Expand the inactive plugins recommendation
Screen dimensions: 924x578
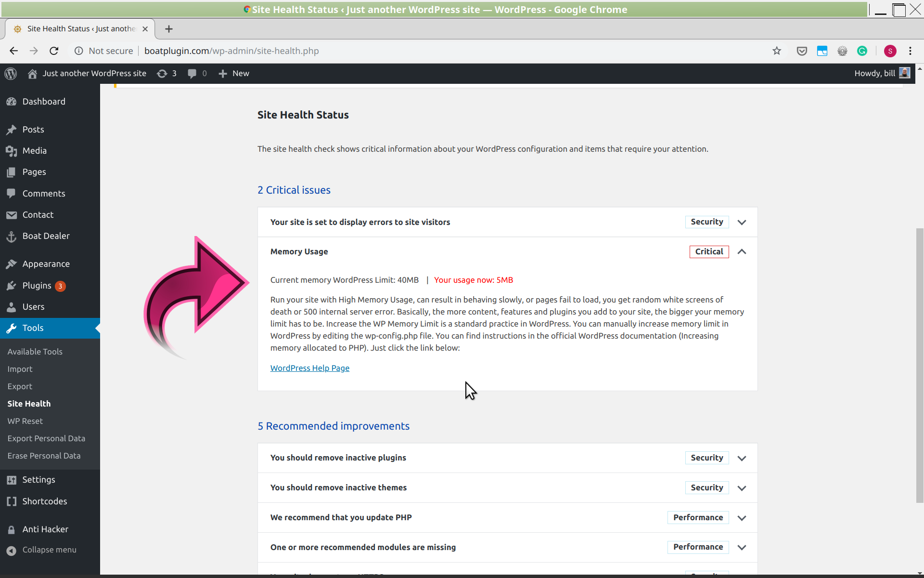coord(742,458)
